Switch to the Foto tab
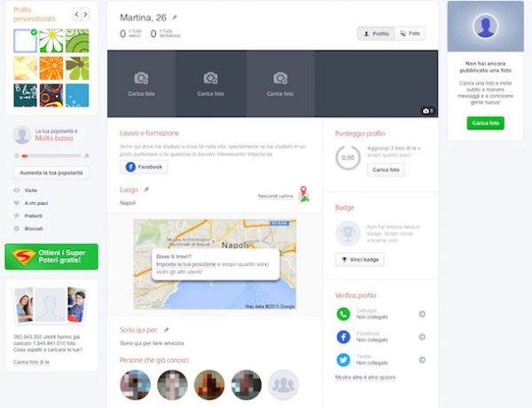Screen dimensions: 532x408 (x=411, y=33)
